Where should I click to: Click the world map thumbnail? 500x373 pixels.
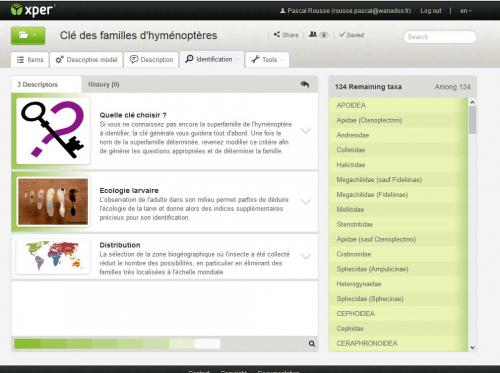(53, 256)
